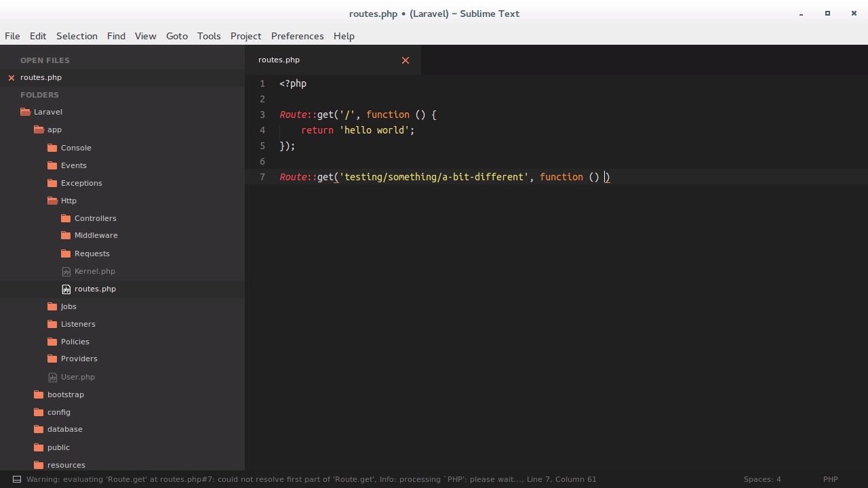Open the Preferences menu
The width and height of the screenshot is (868, 488).
[297, 36]
